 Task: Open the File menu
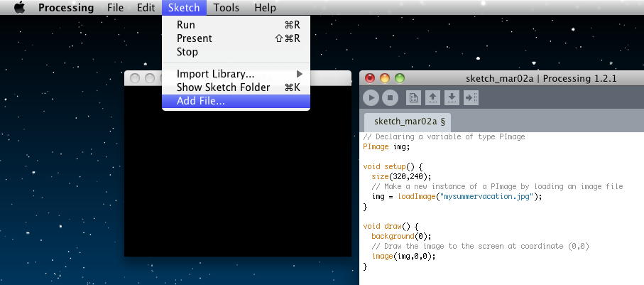116,7
